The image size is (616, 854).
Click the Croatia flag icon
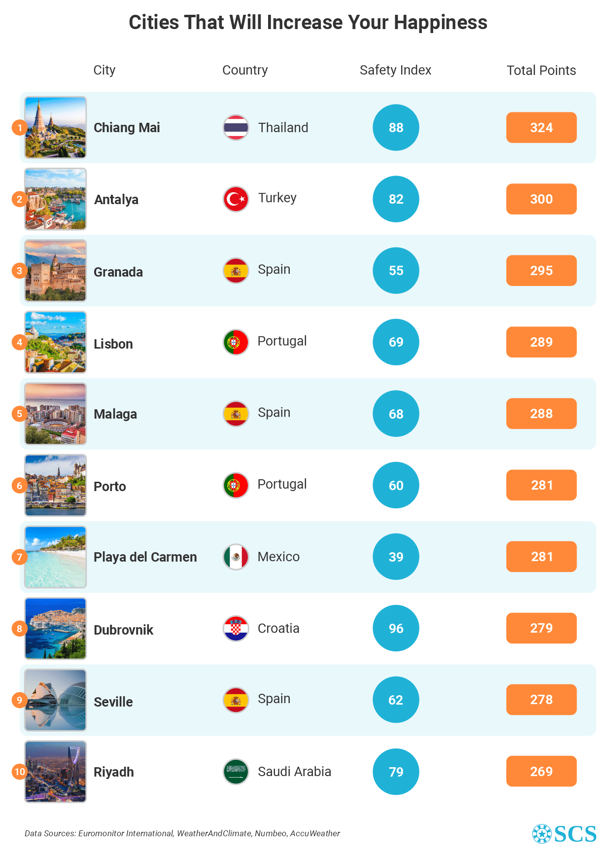pyautogui.click(x=236, y=629)
